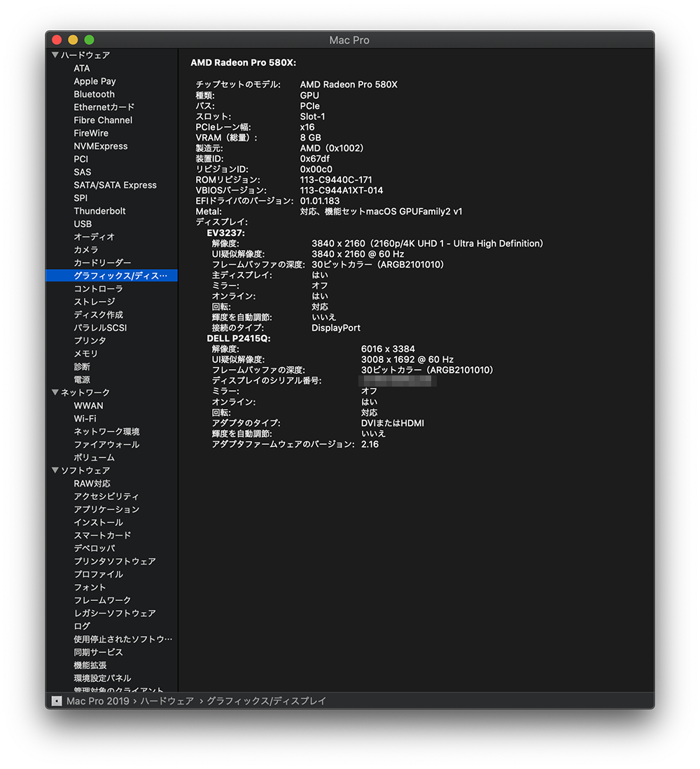
Task: Select インストール in the sidebar
Action: (x=98, y=522)
